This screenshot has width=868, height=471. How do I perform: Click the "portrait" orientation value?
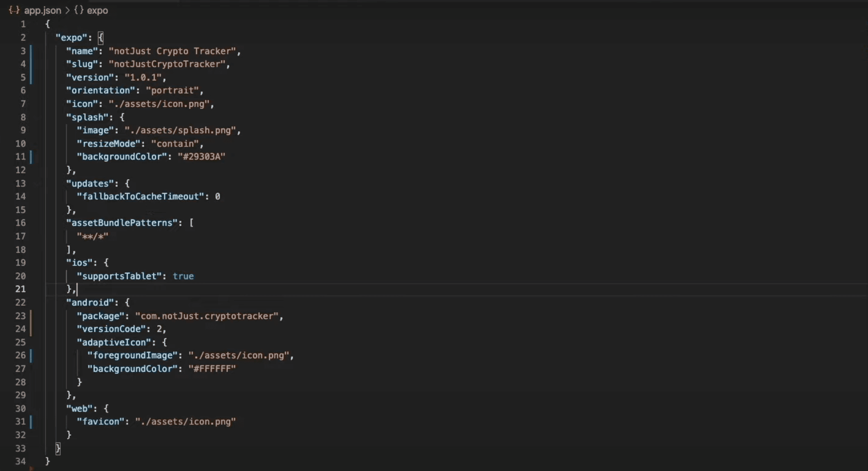tap(174, 90)
